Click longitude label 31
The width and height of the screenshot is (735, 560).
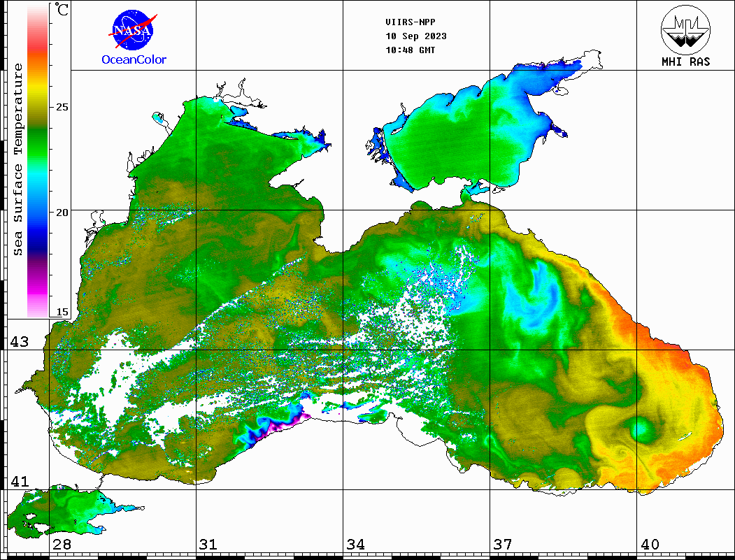click(208, 544)
